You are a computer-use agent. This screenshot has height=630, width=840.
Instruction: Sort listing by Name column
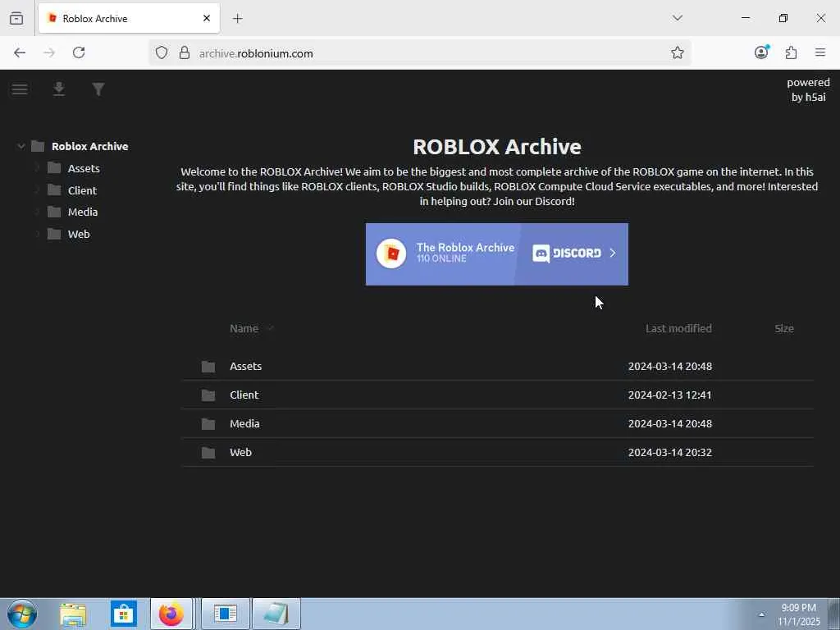click(x=244, y=328)
